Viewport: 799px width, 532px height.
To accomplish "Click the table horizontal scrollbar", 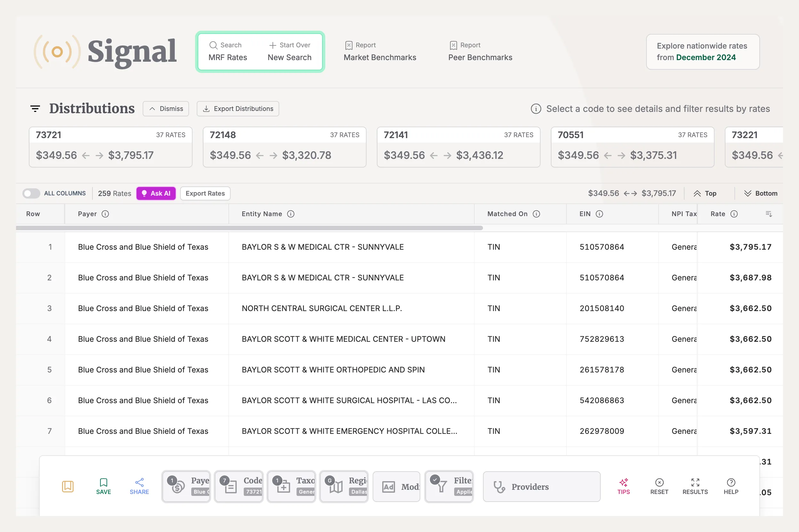I will (249, 228).
